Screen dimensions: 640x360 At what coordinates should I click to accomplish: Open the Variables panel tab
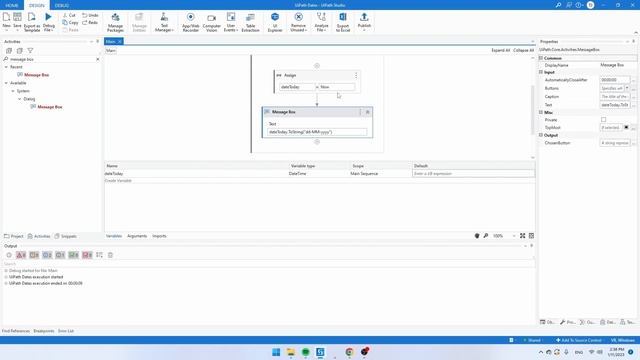point(114,236)
